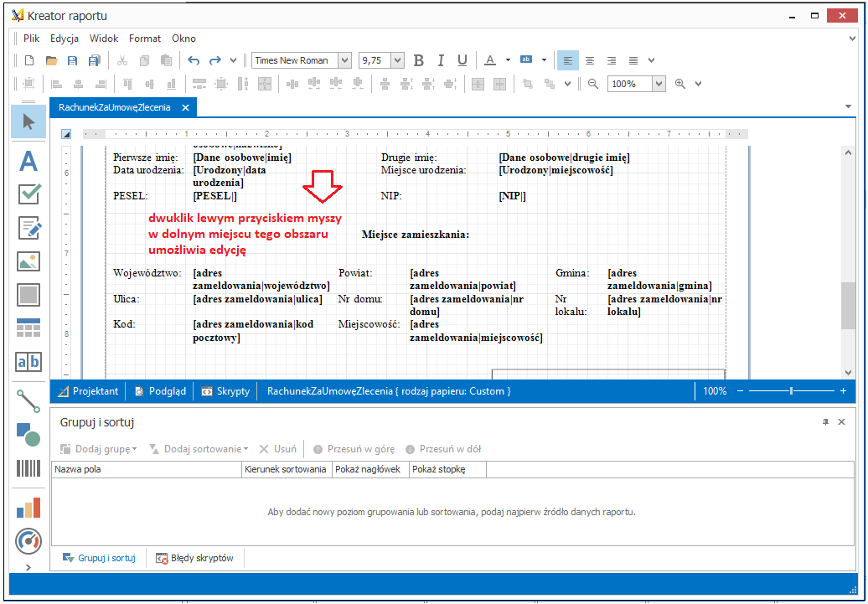Open the Edycja menu
Screen dimensions: 868x604
pos(65,39)
